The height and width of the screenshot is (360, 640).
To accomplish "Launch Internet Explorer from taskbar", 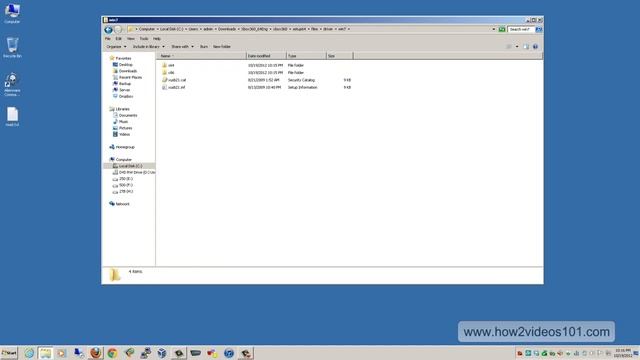I will click(29, 353).
